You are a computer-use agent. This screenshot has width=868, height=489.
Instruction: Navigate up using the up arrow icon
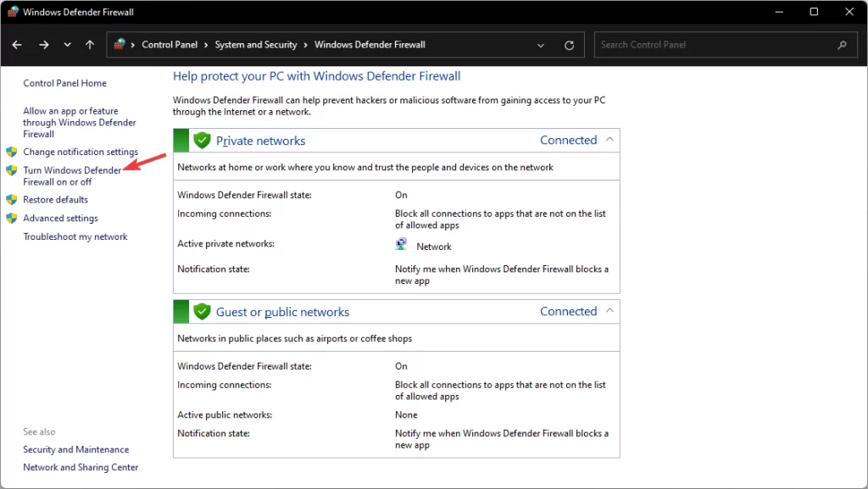click(x=89, y=44)
